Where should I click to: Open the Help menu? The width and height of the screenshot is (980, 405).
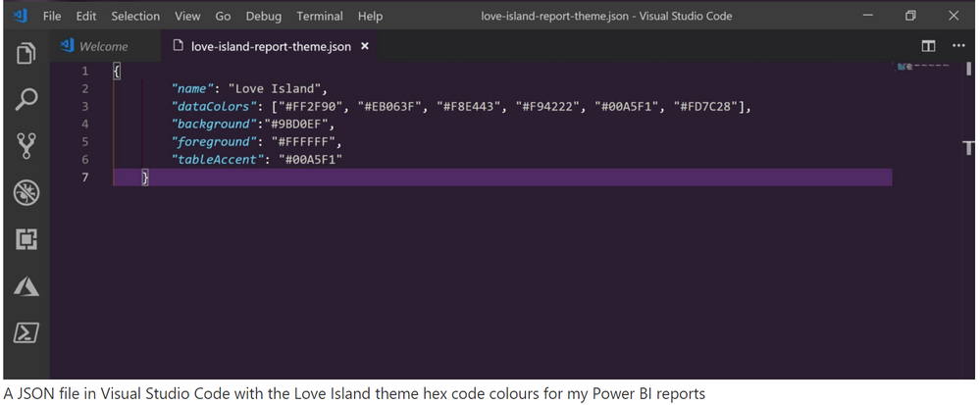point(370,17)
